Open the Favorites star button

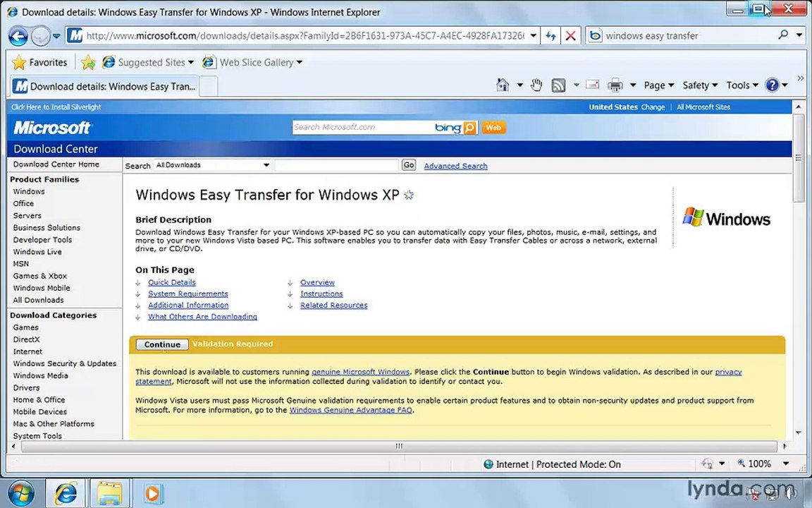pos(40,62)
